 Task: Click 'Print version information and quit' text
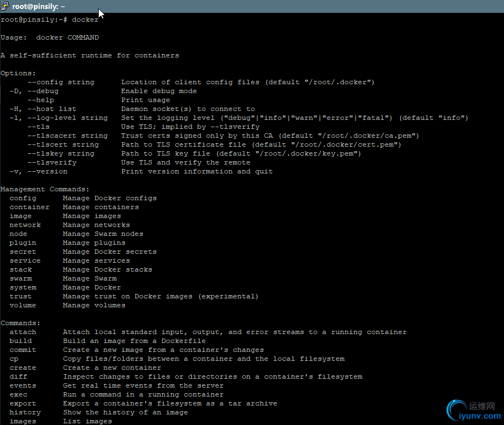196,172
